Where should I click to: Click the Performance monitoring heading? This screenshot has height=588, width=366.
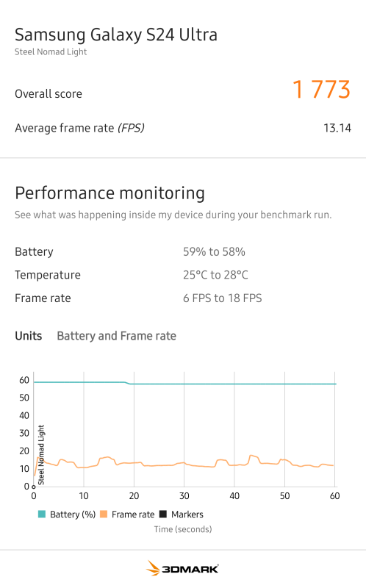point(110,193)
